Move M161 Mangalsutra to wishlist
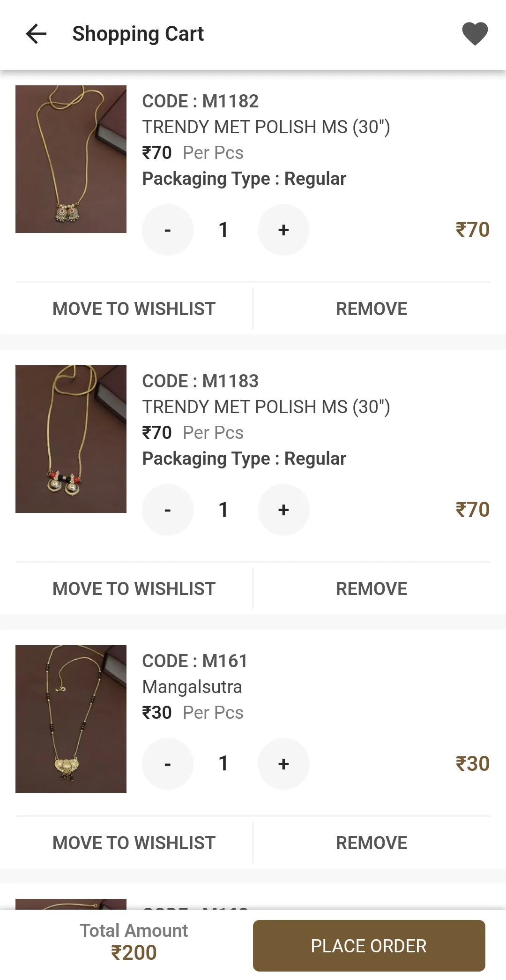 (134, 843)
